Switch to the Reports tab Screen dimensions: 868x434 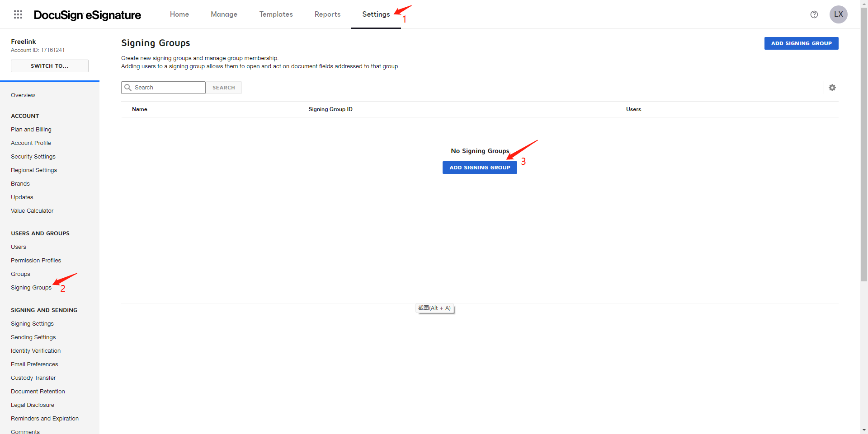pos(327,14)
